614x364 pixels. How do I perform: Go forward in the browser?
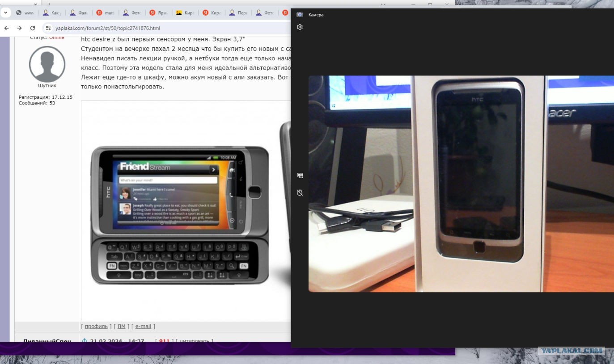click(x=19, y=28)
